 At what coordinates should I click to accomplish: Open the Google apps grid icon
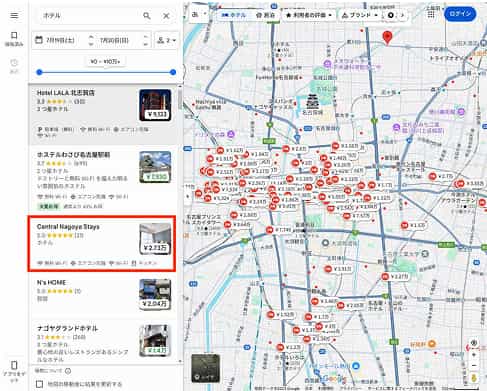[431, 14]
